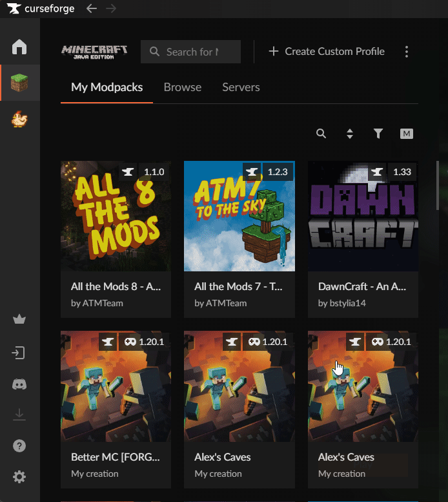Click Forge anvil badge on ATM7 To The Sky
Screen dimensions: 448x502
tap(252, 172)
